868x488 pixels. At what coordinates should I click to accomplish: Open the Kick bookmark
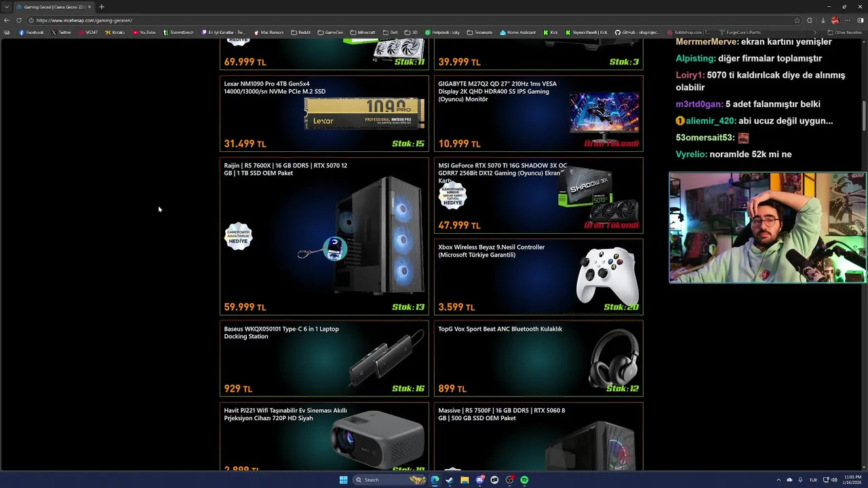(x=551, y=33)
